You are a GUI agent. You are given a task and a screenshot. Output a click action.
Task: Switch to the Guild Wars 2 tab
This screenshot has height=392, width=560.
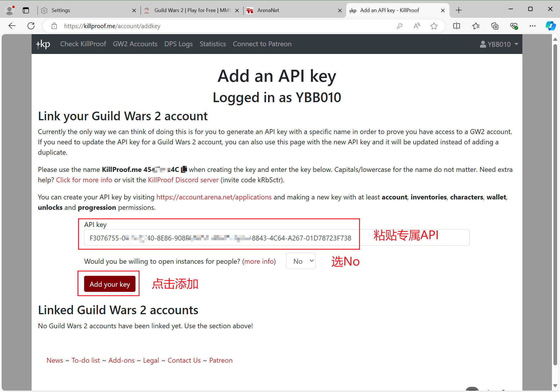point(192,10)
